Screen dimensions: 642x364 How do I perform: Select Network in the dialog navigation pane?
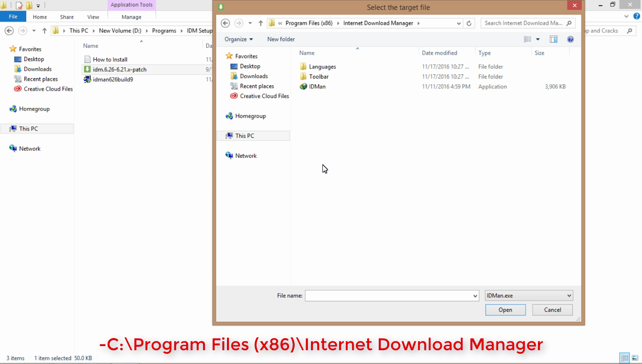coord(246,156)
